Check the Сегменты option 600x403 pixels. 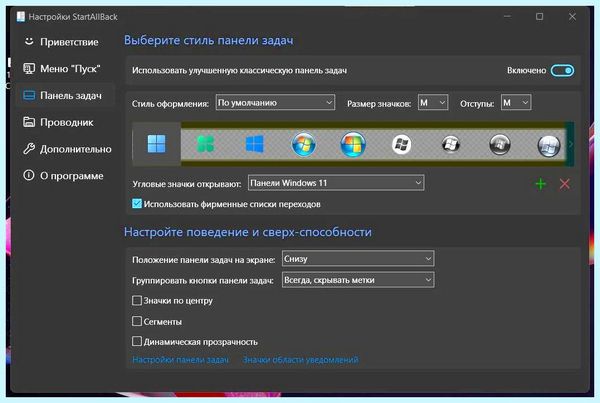point(137,321)
